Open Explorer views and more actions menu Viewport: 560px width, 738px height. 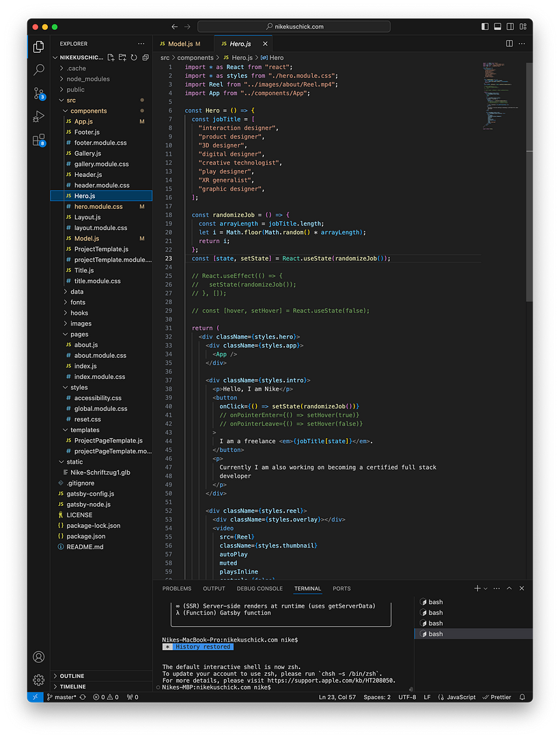point(141,44)
